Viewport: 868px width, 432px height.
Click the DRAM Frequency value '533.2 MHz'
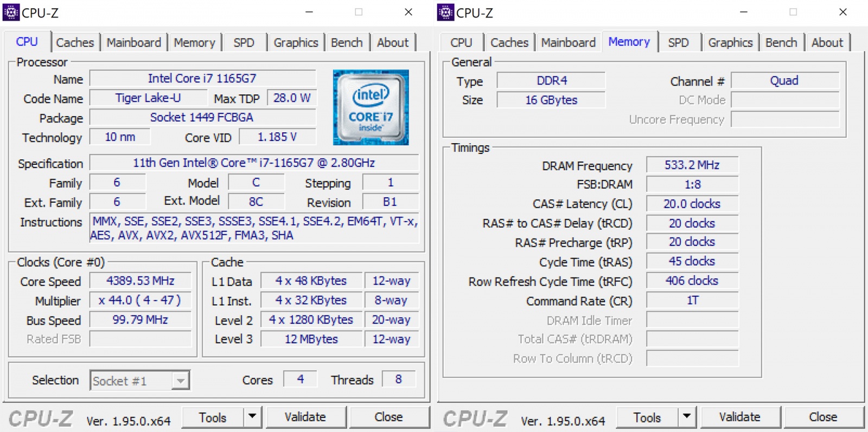tap(692, 165)
